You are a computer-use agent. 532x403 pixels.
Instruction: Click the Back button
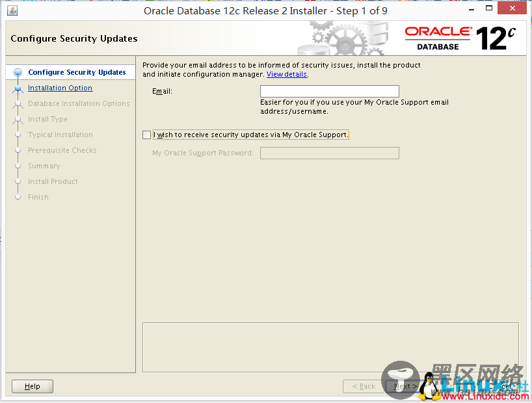364,386
